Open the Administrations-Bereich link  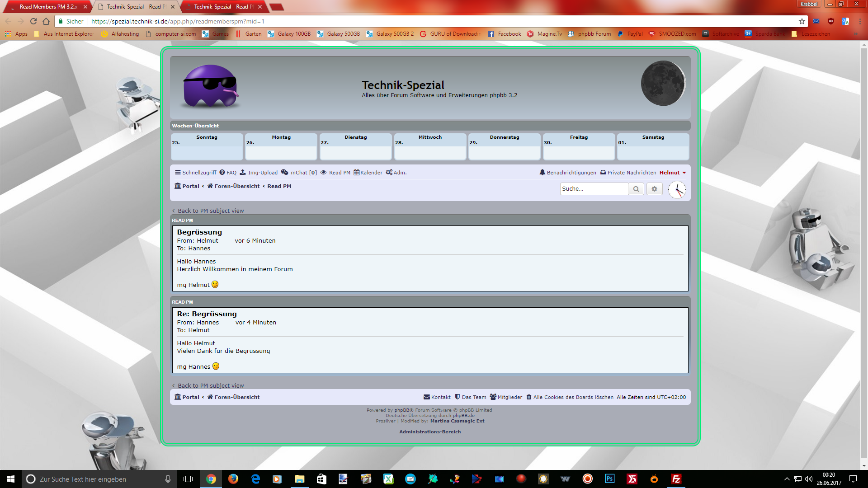430,432
